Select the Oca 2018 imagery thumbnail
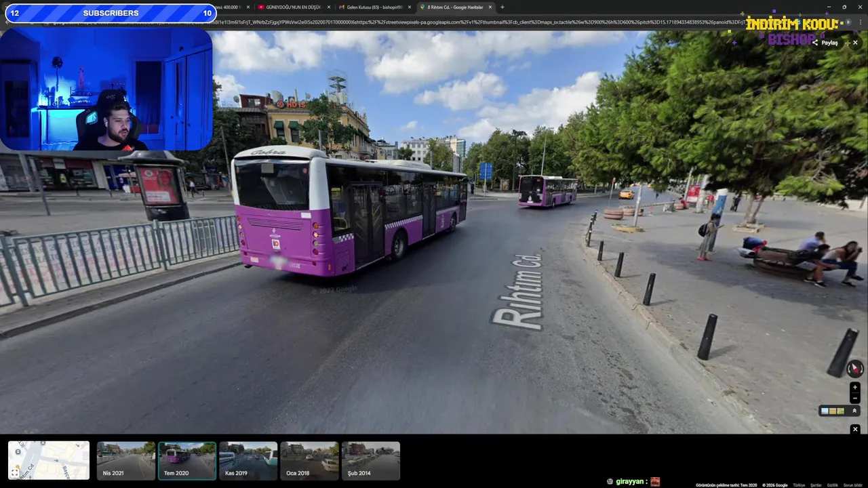868x488 pixels. 309,461
